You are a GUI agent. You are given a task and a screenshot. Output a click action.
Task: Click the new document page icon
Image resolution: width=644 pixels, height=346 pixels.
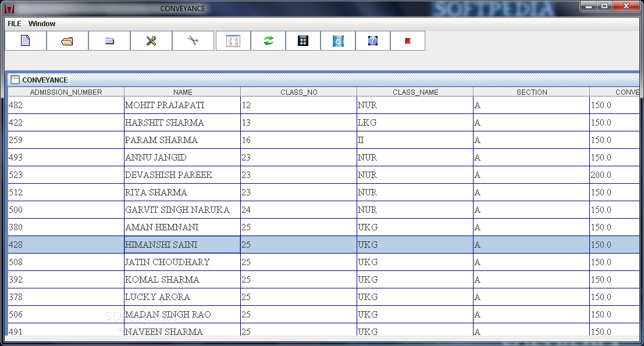coord(26,41)
